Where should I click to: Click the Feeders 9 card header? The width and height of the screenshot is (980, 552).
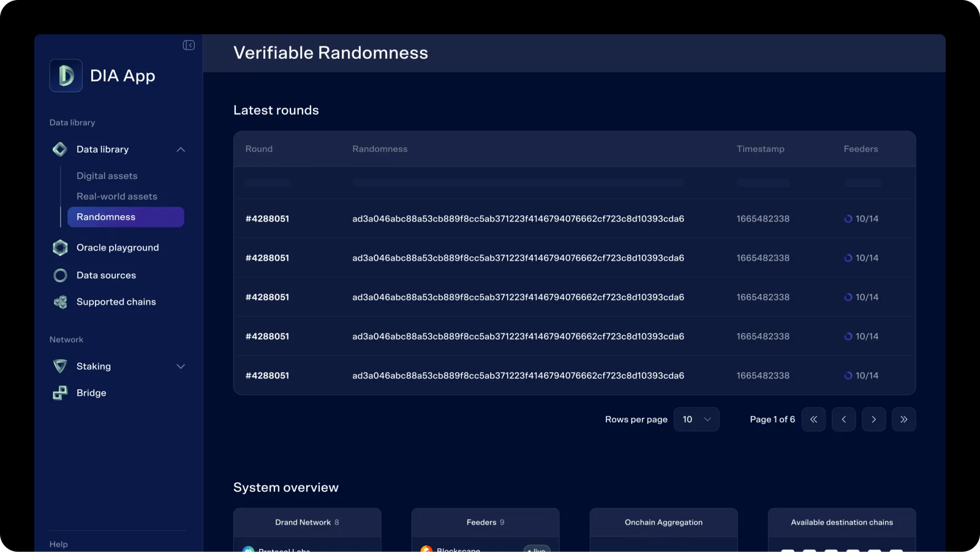click(x=486, y=523)
